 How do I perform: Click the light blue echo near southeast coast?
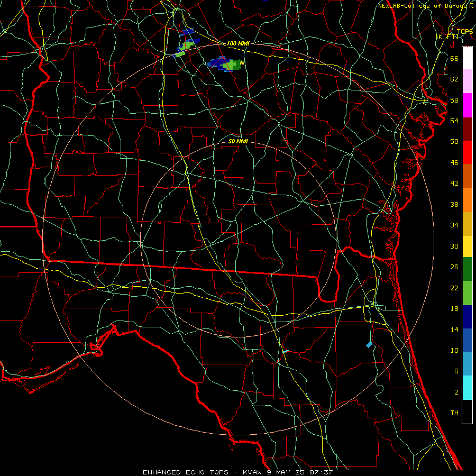369,344
